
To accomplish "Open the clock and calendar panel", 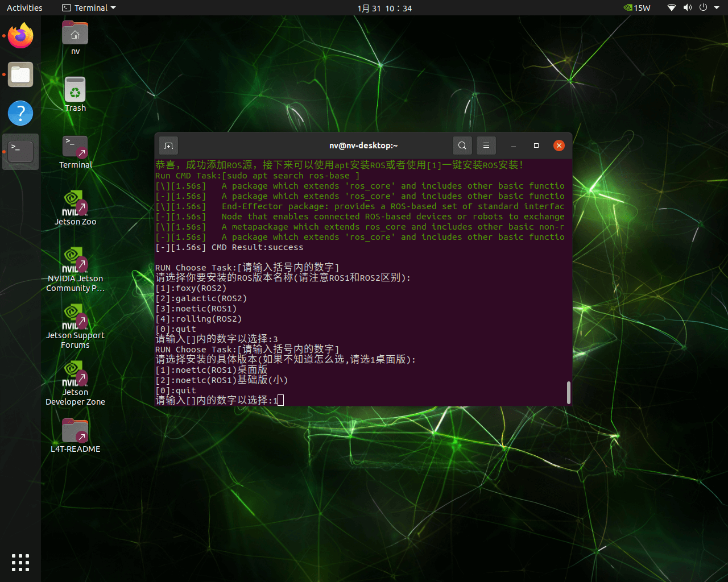I will (384, 8).
